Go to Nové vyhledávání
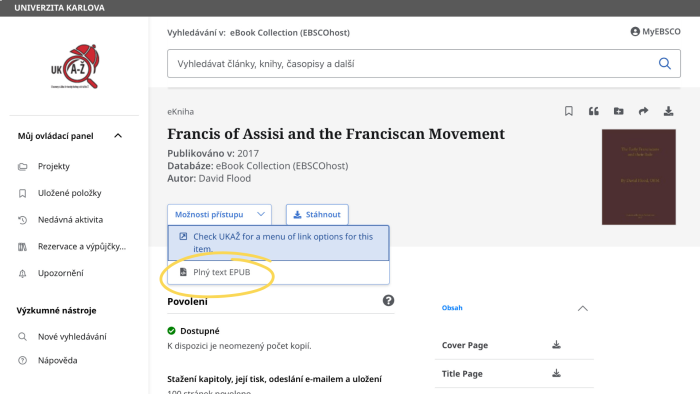This screenshot has height=394, width=700. pos(72,337)
